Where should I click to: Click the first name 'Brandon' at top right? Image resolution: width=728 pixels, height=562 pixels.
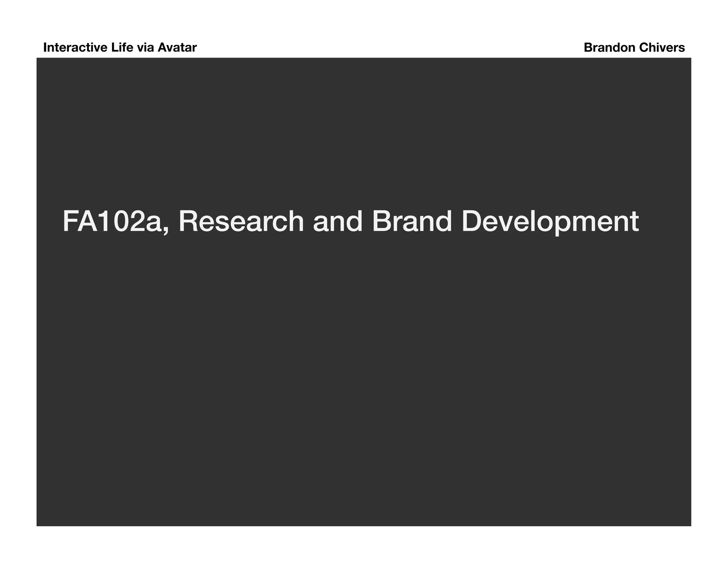(609, 48)
